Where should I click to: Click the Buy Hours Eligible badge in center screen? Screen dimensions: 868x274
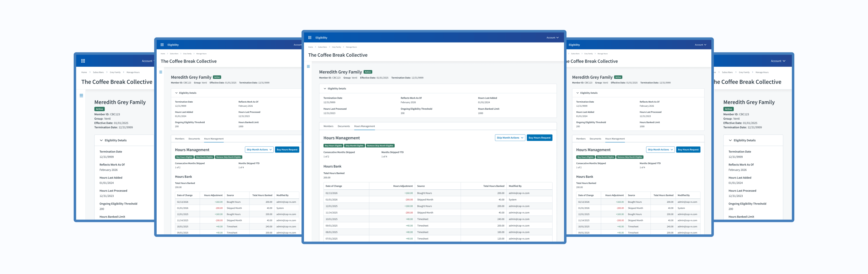(x=333, y=146)
